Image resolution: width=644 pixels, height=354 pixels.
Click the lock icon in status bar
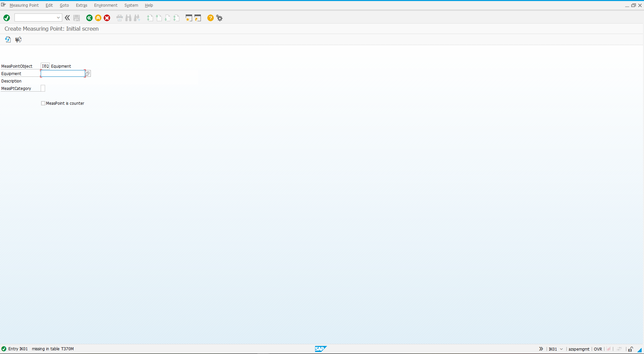click(x=631, y=349)
